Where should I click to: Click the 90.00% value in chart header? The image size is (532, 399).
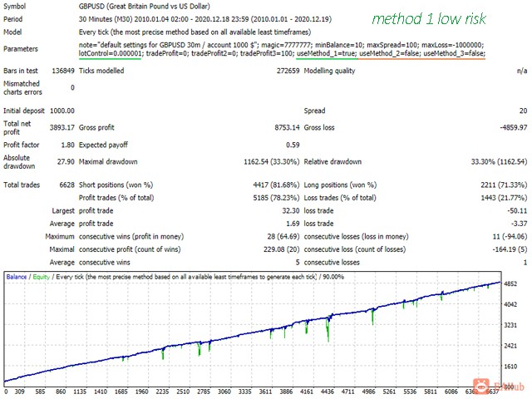tap(333, 277)
